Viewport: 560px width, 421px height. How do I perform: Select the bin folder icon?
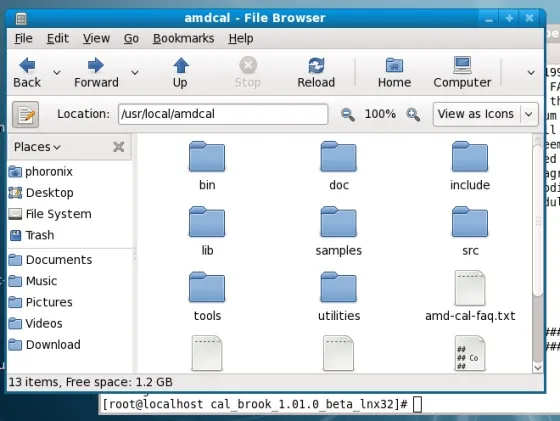[207, 157]
